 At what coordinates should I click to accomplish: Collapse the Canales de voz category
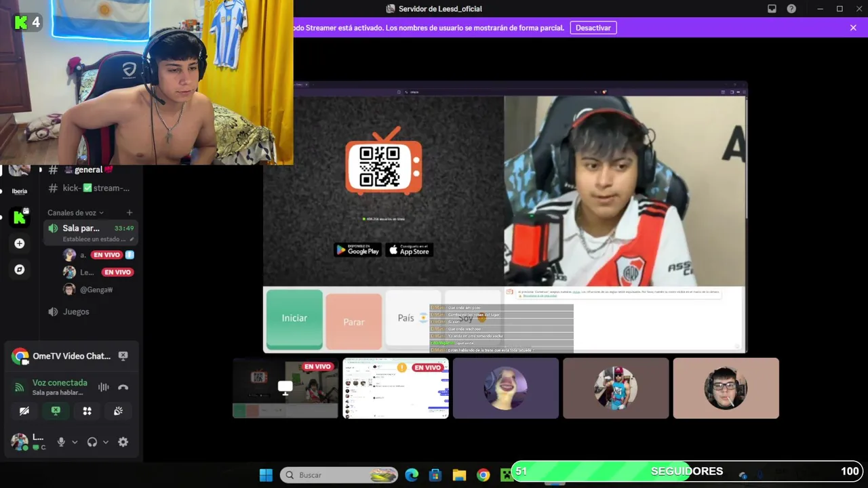click(x=76, y=213)
